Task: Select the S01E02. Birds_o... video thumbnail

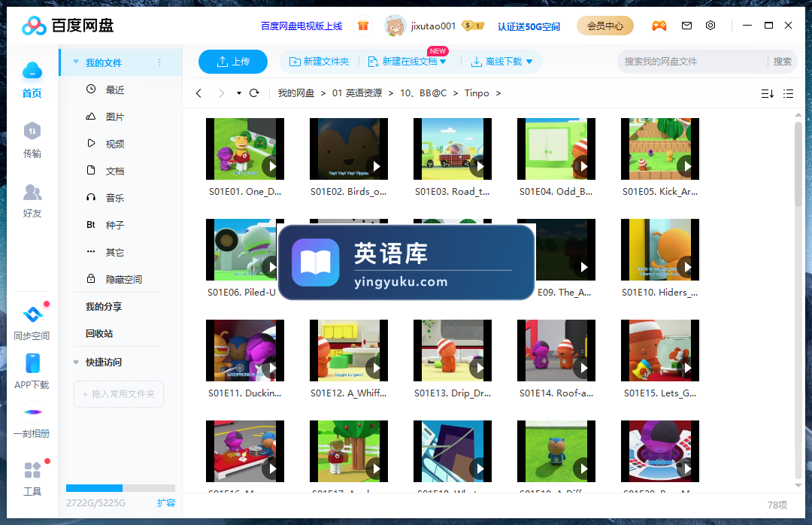Action: coord(349,149)
